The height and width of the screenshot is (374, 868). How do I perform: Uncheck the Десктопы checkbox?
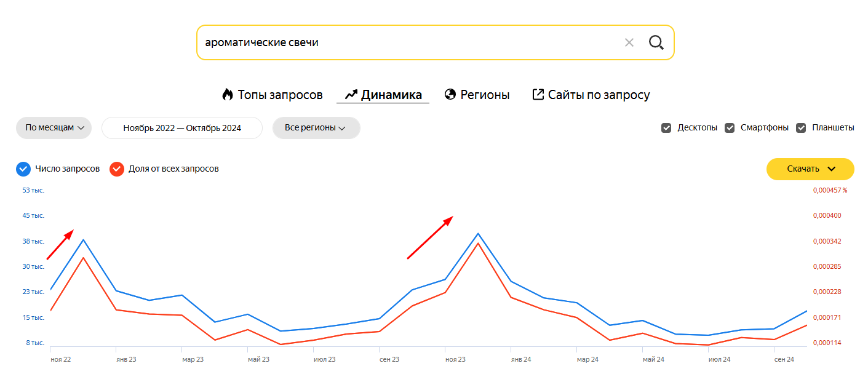(666, 128)
